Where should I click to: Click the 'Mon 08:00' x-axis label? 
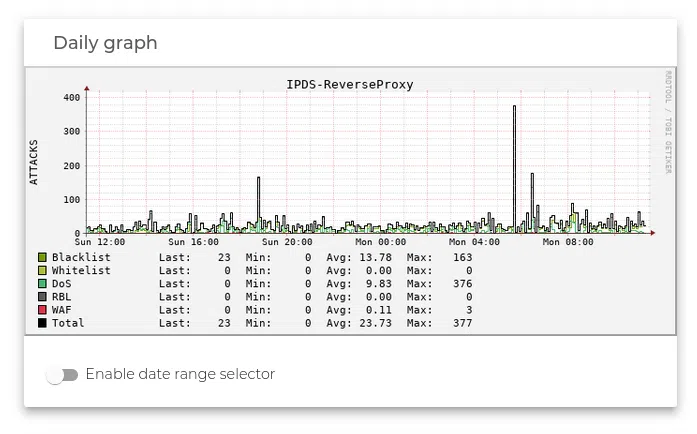[x=567, y=242]
